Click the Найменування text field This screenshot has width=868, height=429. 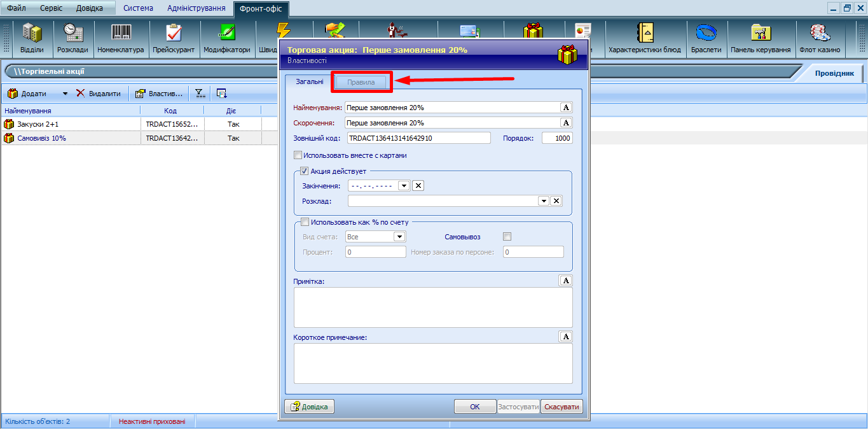pos(451,108)
